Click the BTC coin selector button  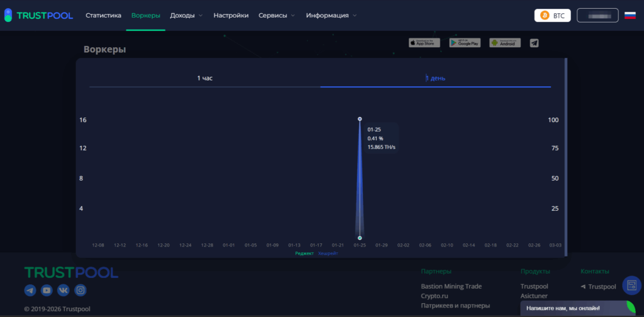[x=552, y=15]
